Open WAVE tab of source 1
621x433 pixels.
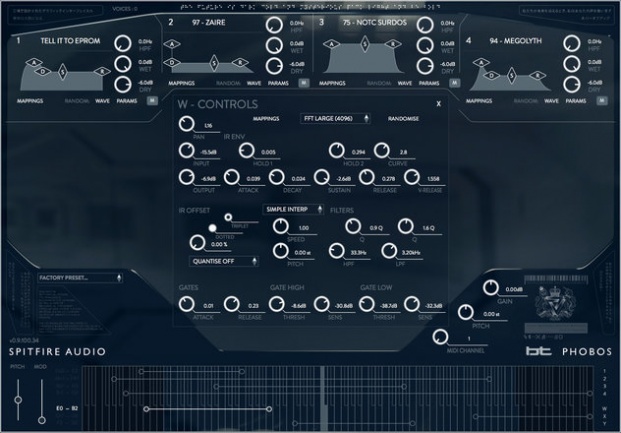point(102,101)
